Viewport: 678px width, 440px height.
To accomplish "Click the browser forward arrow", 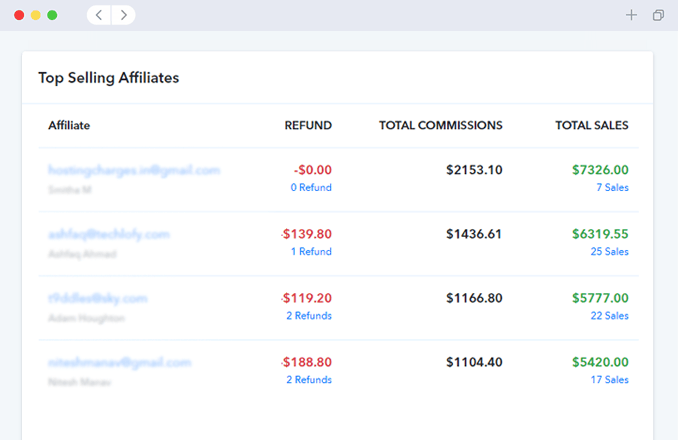I will (124, 15).
